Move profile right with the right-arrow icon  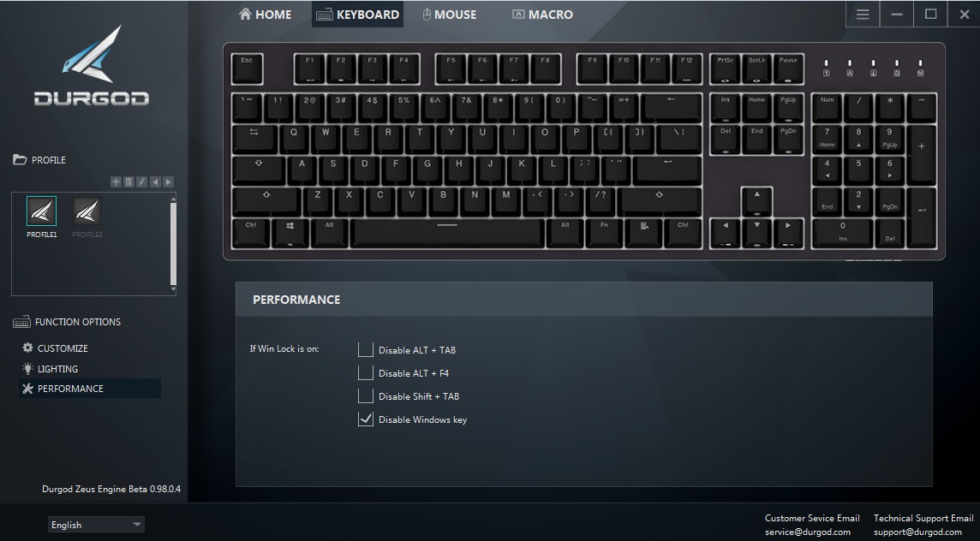pyautogui.click(x=168, y=181)
